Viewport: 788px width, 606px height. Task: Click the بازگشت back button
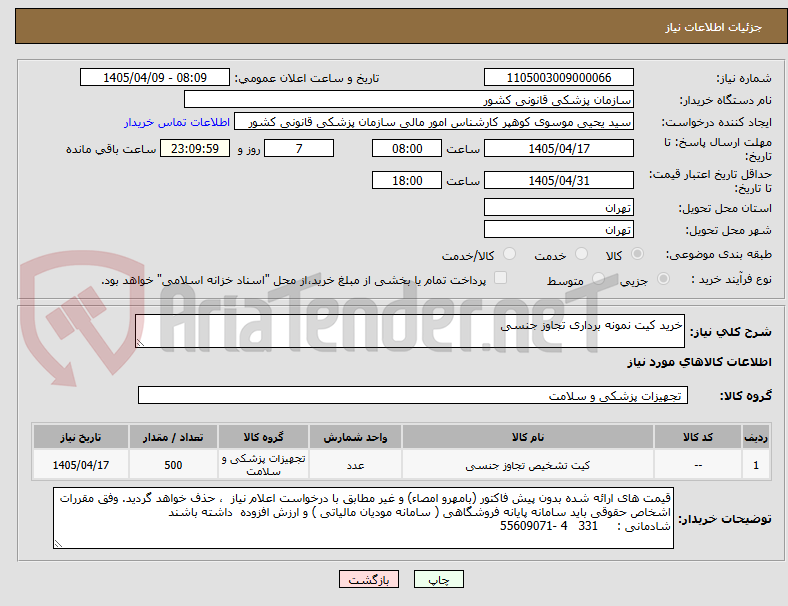tap(369, 579)
